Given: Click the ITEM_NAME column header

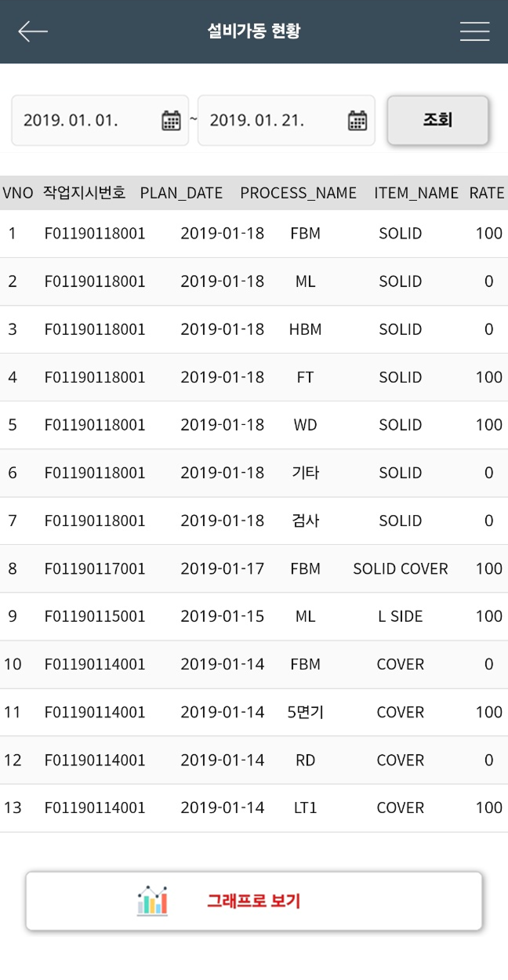Looking at the screenshot, I should 416,193.
